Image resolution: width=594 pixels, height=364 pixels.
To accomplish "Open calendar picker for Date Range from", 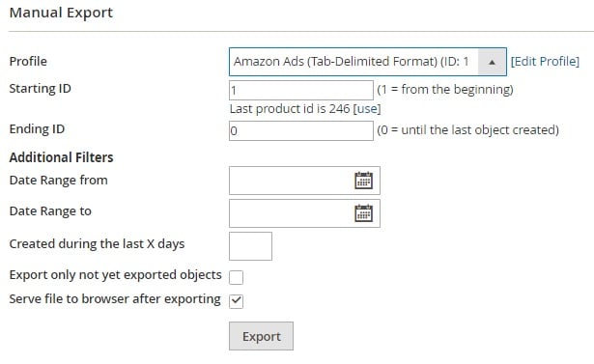I will tap(363, 181).
